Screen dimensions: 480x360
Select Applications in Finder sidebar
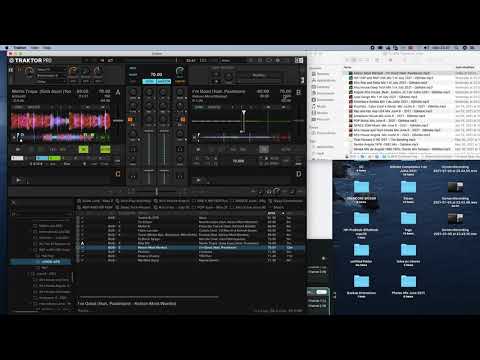point(323,80)
